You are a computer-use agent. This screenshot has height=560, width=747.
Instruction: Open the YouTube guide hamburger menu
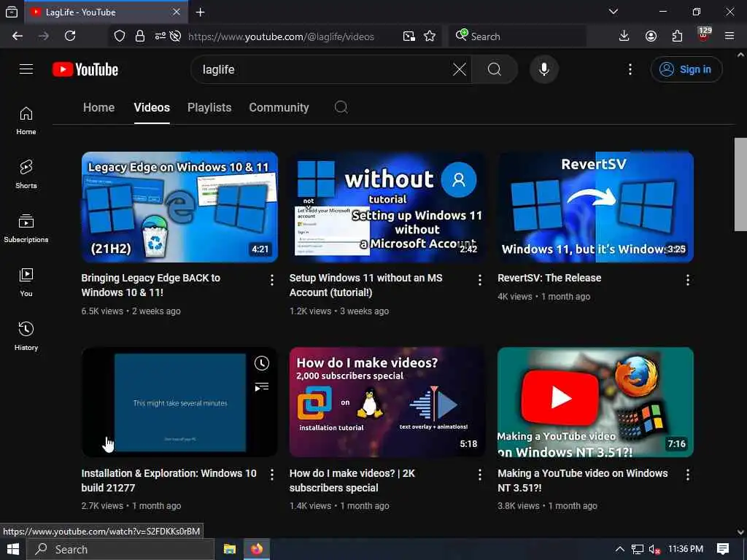(x=26, y=69)
